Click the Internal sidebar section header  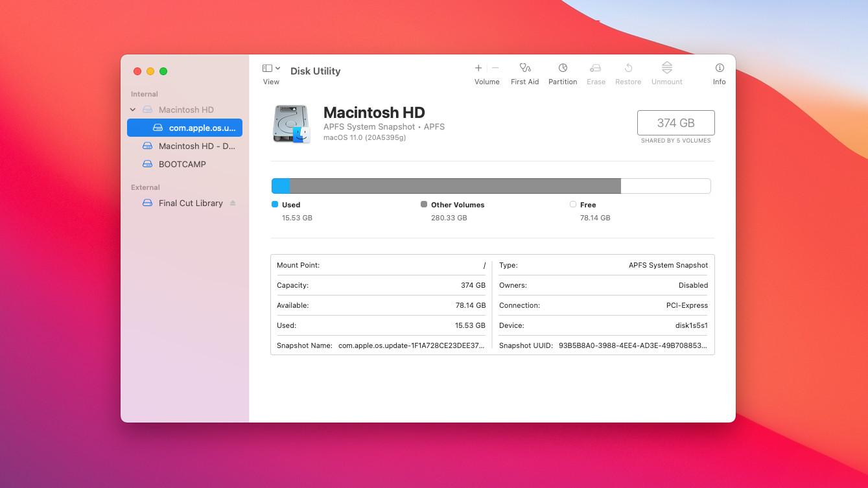click(145, 94)
